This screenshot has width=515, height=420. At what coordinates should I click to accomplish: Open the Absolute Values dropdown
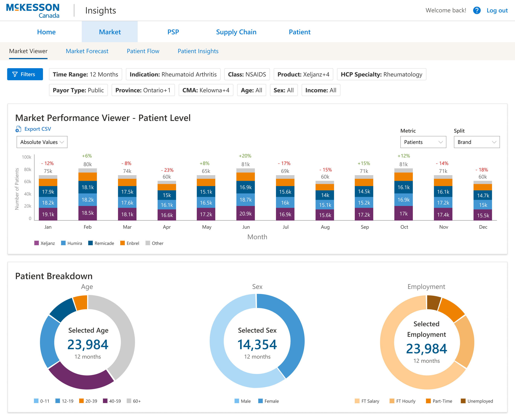(x=42, y=142)
